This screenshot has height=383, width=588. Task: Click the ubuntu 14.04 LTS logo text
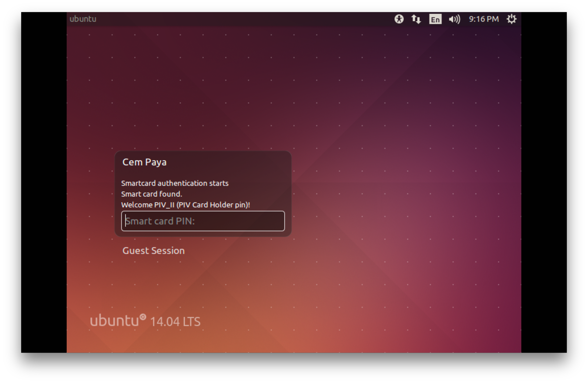point(115,321)
